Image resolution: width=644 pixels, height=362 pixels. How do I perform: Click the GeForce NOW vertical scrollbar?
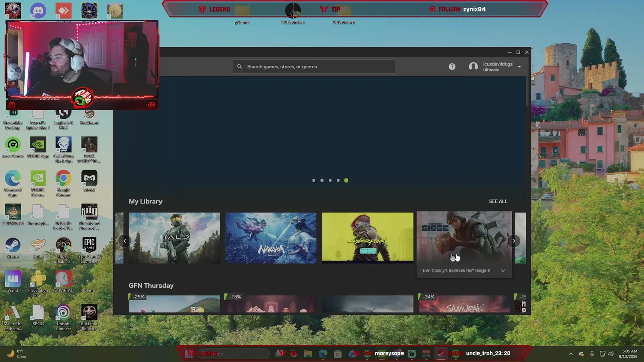coord(528,92)
